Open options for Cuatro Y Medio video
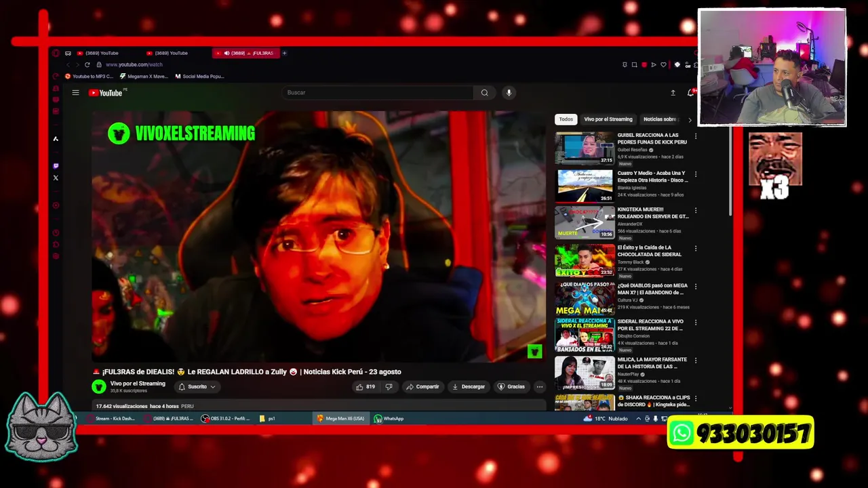Image resolution: width=868 pixels, height=488 pixels. tap(695, 174)
